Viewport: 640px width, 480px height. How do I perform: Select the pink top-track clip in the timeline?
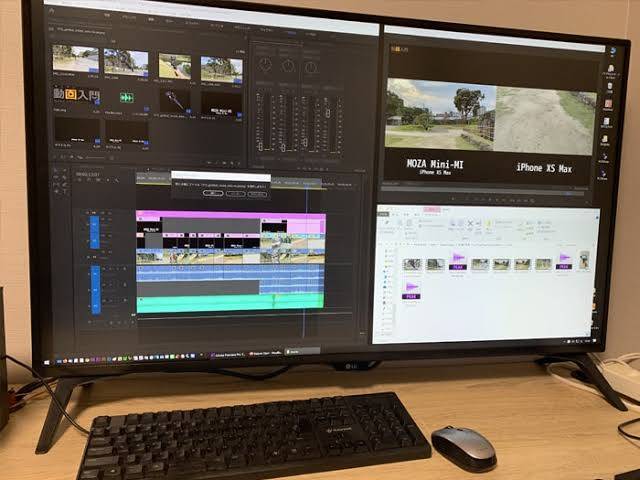coord(231,215)
